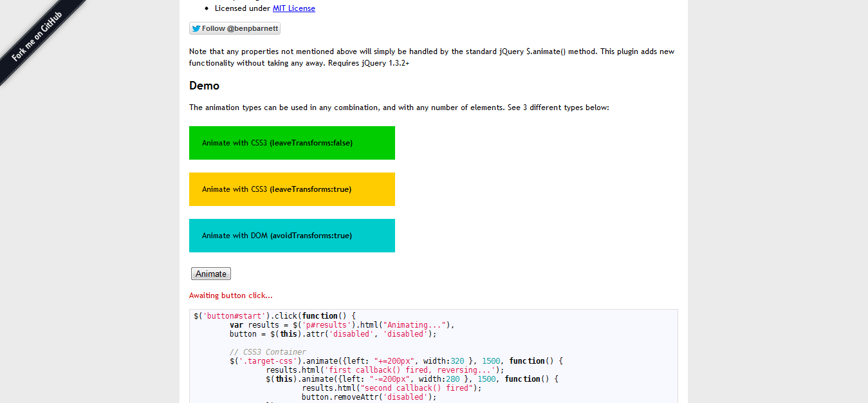
Task: Click the "Fork me on GitHub" ribbon
Action: coord(39,39)
